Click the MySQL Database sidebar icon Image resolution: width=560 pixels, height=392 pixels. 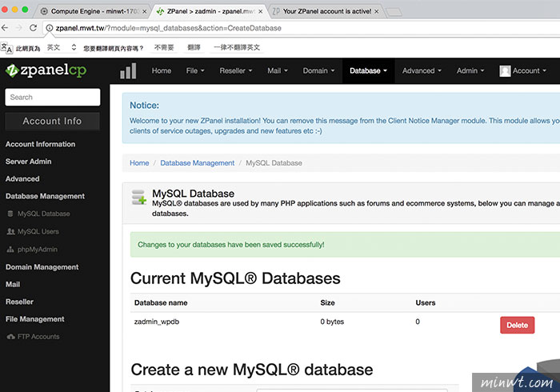[10, 214]
